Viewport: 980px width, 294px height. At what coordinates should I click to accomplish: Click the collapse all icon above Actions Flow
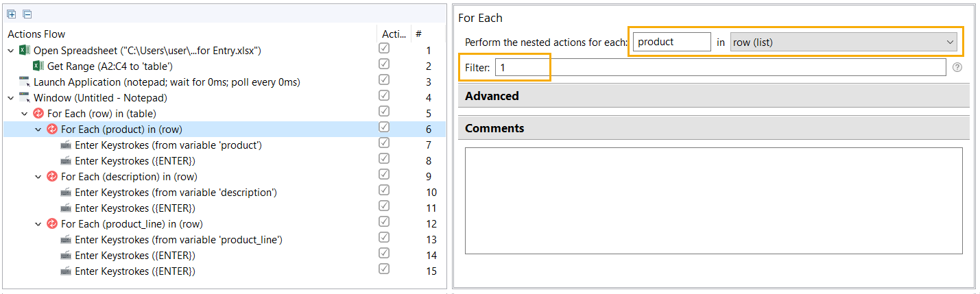pyautogui.click(x=27, y=14)
